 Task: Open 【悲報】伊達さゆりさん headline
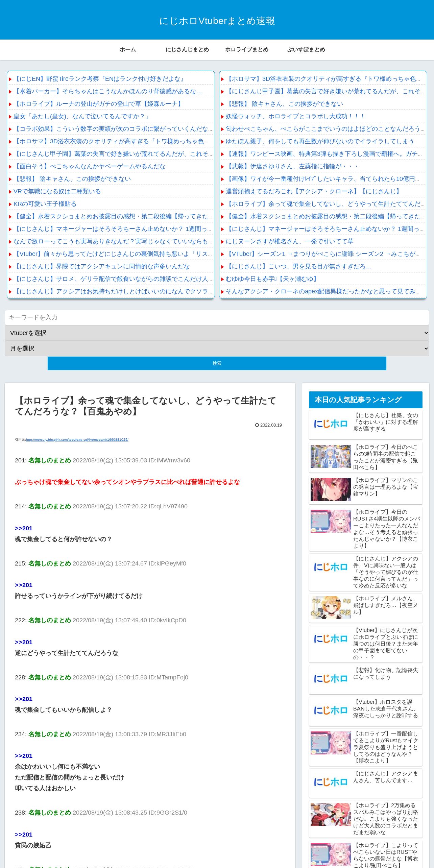[x=292, y=166]
